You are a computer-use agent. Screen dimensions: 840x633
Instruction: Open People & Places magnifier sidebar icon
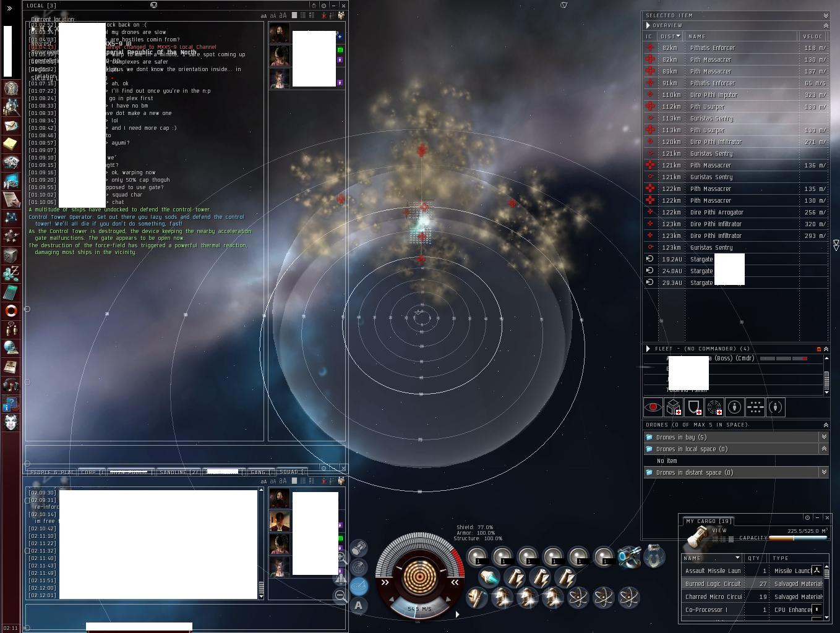[11, 107]
